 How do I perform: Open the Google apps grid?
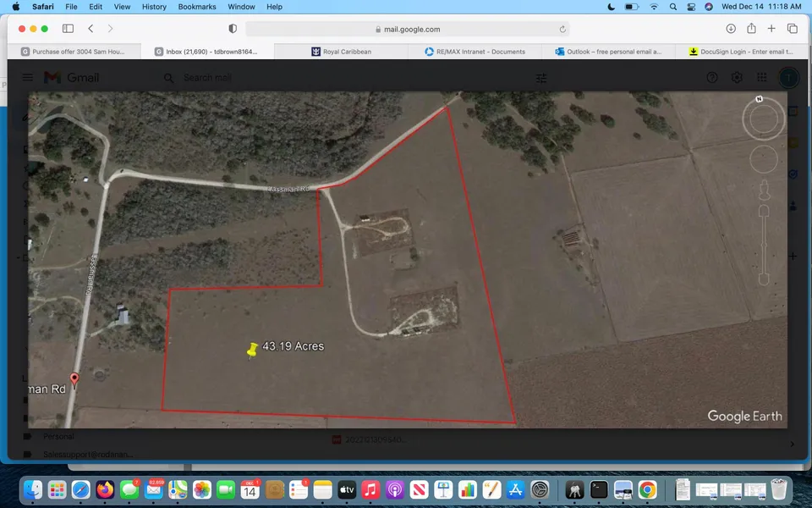coord(762,78)
